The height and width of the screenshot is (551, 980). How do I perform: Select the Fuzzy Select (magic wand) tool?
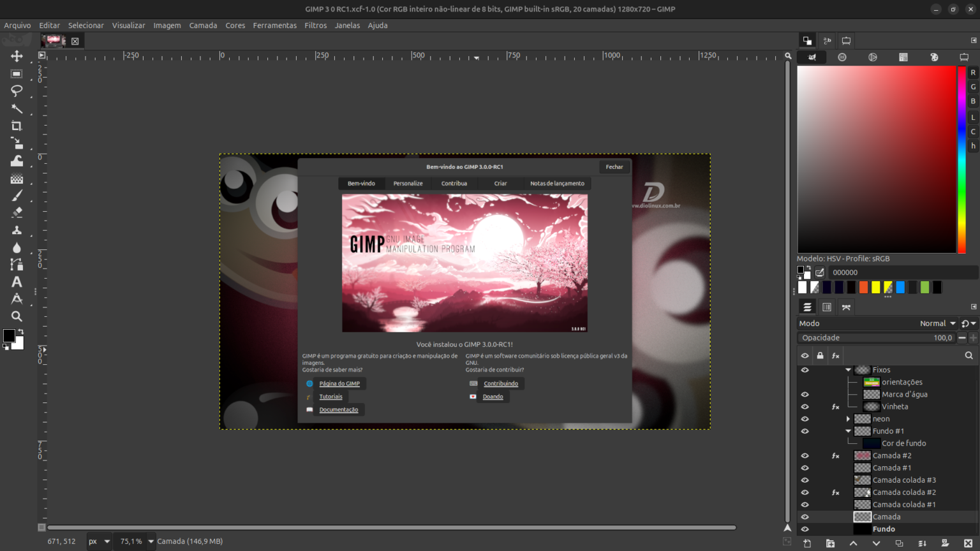17,108
